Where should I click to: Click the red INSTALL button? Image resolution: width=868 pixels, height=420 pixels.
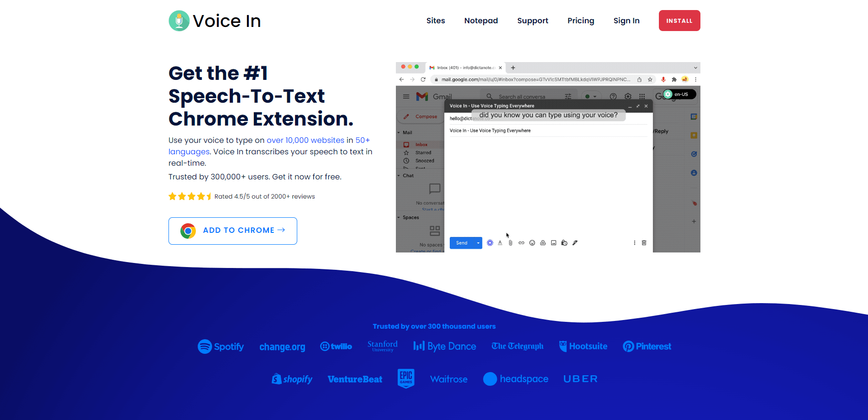pyautogui.click(x=679, y=21)
